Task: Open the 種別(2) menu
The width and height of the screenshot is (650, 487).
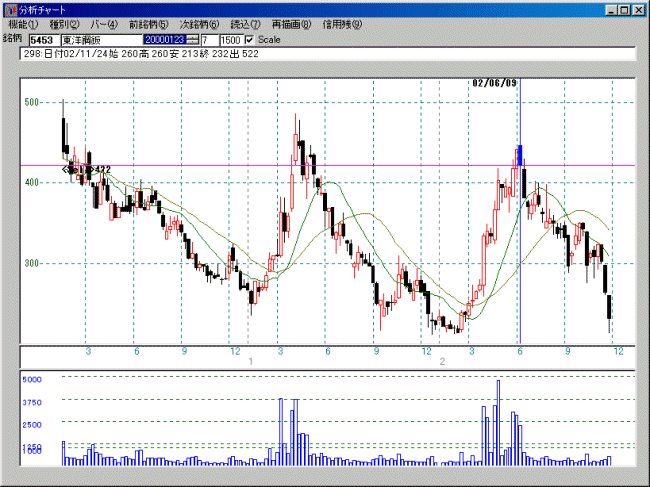Action: point(64,24)
